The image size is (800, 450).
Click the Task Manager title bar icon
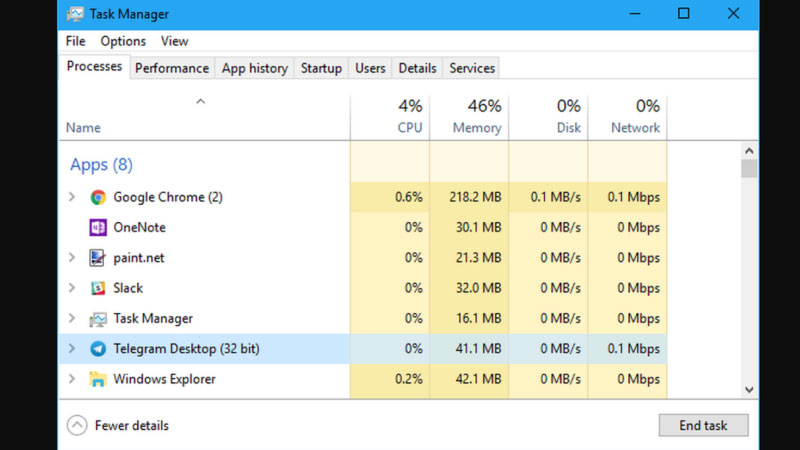point(75,14)
